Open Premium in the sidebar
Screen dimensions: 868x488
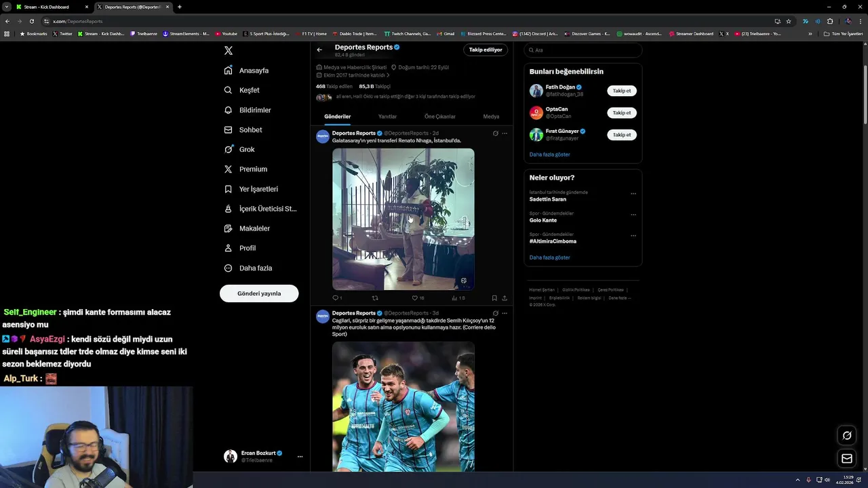coord(245,169)
